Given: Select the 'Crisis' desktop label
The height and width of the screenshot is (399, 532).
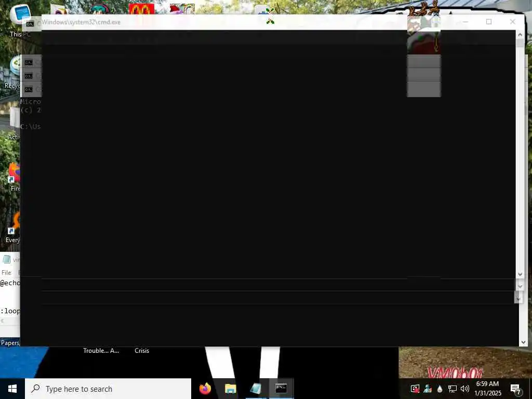Looking at the screenshot, I should point(142,351).
